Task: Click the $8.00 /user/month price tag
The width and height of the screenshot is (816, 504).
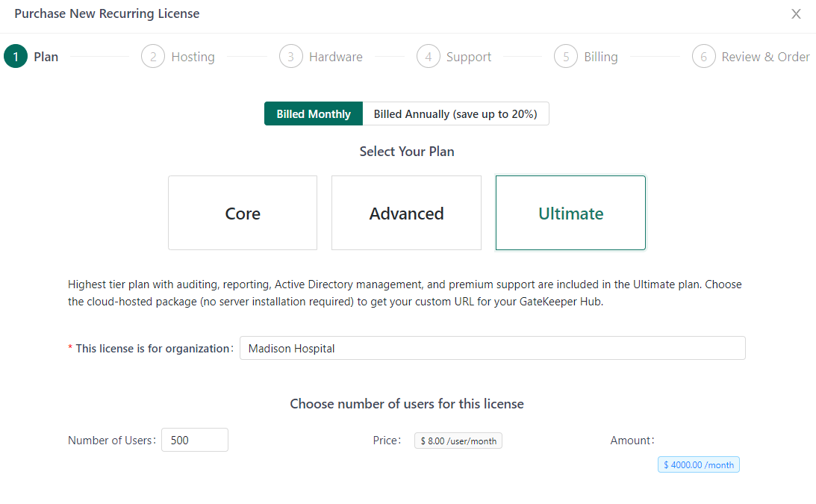Action: coord(458,441)
